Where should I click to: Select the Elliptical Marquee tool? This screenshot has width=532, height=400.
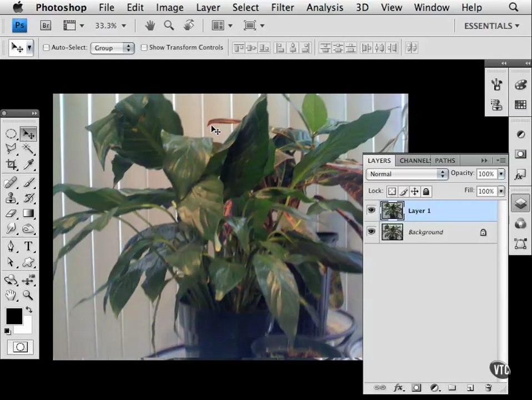[11, 134]
